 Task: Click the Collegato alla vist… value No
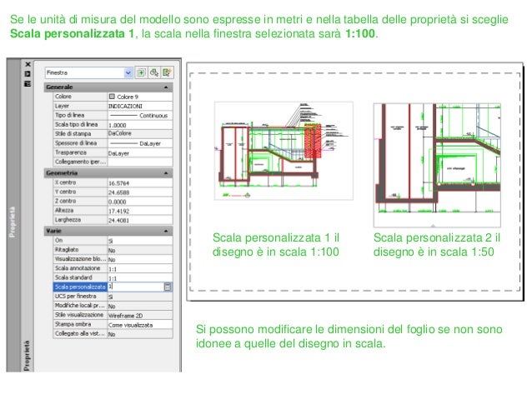[x=140, y=334]
